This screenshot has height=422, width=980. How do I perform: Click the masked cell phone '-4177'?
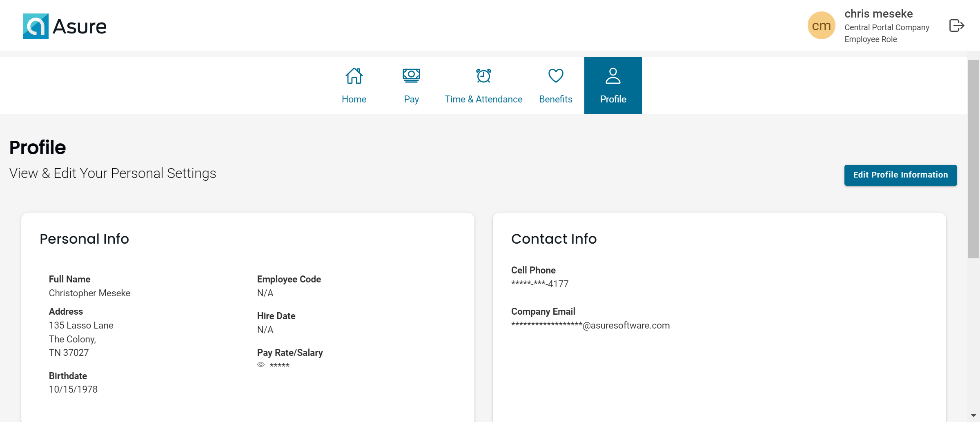coord(540,284)
